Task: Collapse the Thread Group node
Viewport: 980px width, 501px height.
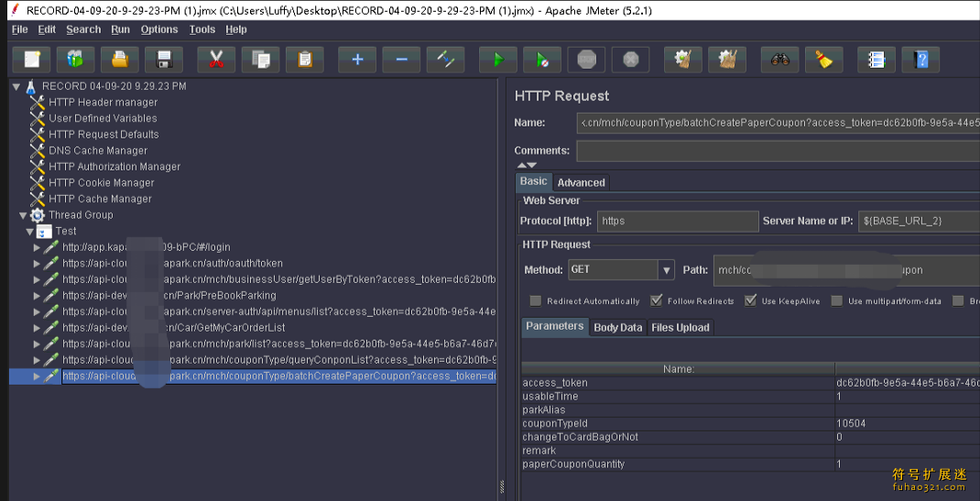Action: click(23, 215)
